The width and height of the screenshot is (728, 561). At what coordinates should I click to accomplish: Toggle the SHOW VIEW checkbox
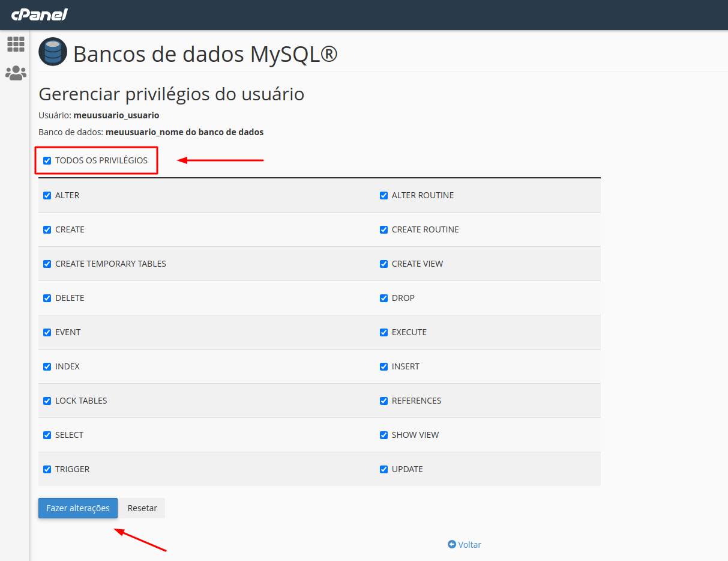(x=384, y=435)
